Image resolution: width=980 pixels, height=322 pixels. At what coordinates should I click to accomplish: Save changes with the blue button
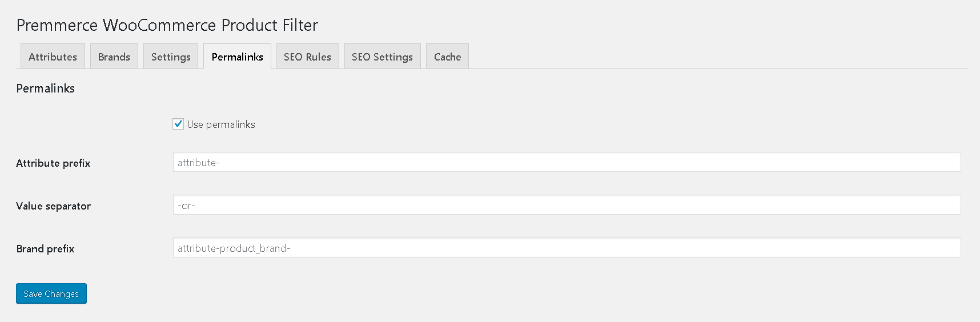(x=51, y=293)
